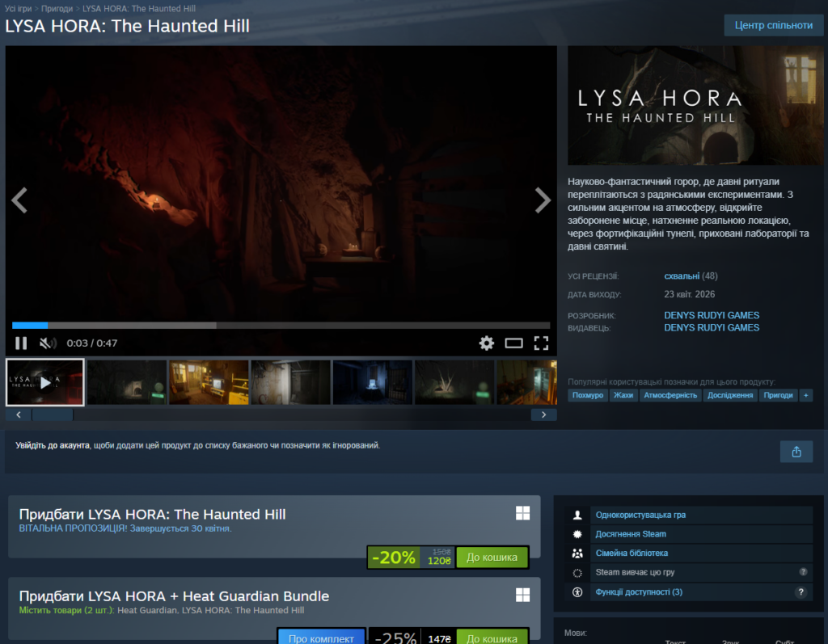
Task: Open схвальні reviews summary link
Action: tap(681, 276)
